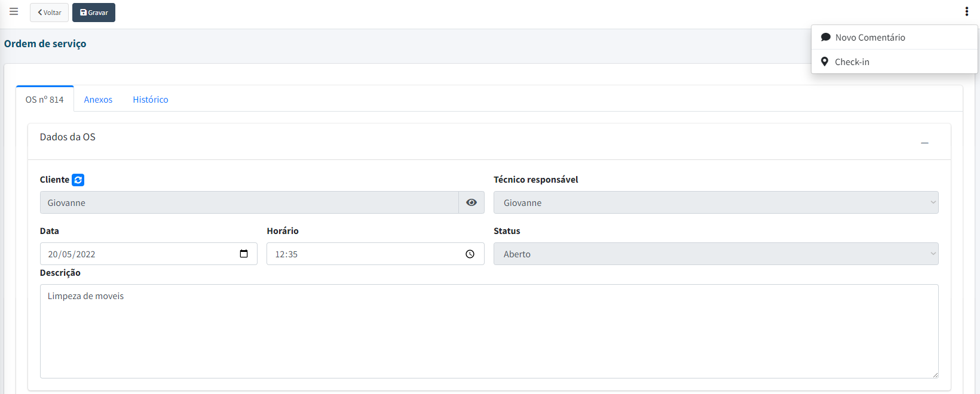The image size is (980, 394).
Task: Open the Técnico responsável dropdown
Action: (715, 202)
